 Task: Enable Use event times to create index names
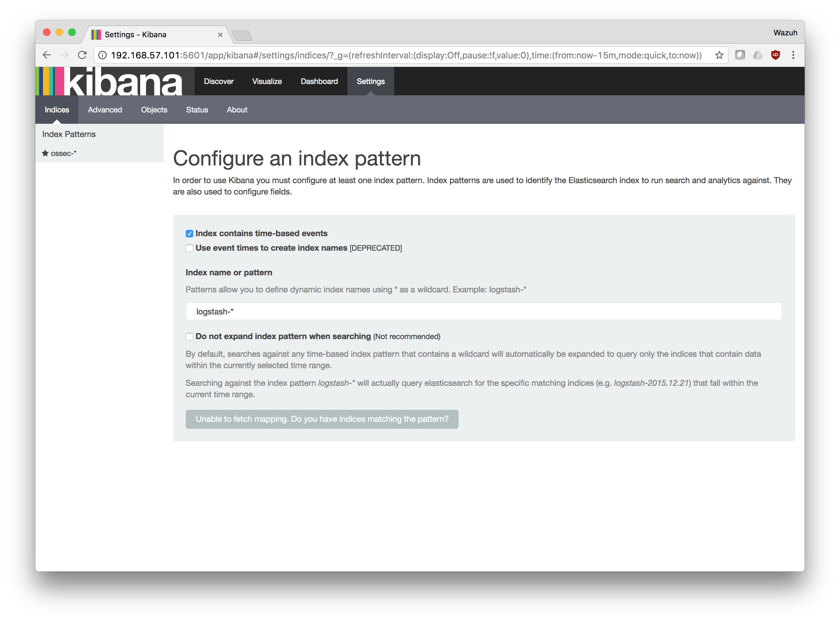click(189, 248)
